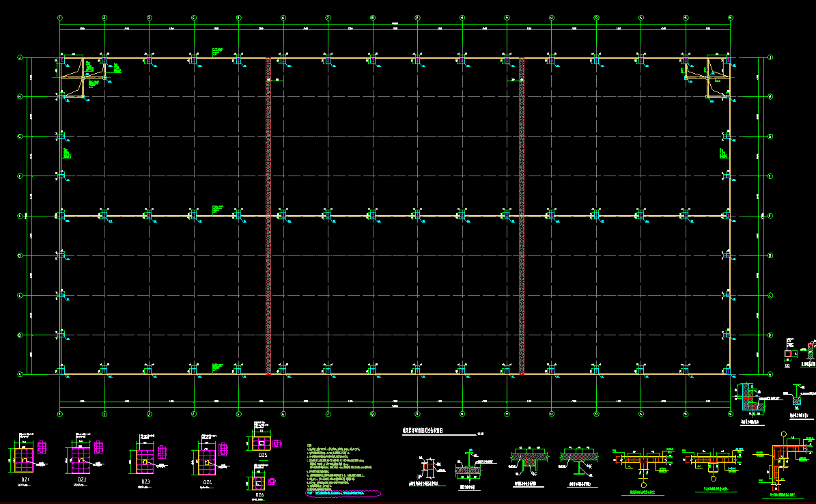Pick the DZ3 column section detail

coord(145,462)
